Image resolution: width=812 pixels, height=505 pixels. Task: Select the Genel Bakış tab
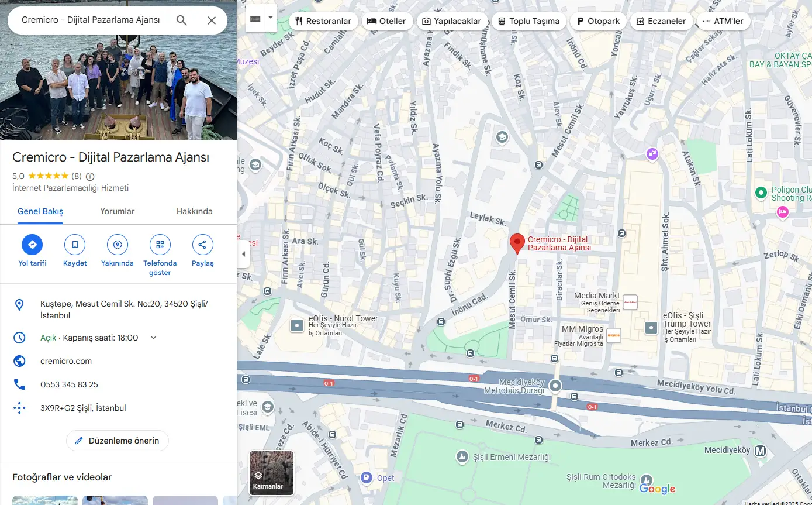pos(40,211)
